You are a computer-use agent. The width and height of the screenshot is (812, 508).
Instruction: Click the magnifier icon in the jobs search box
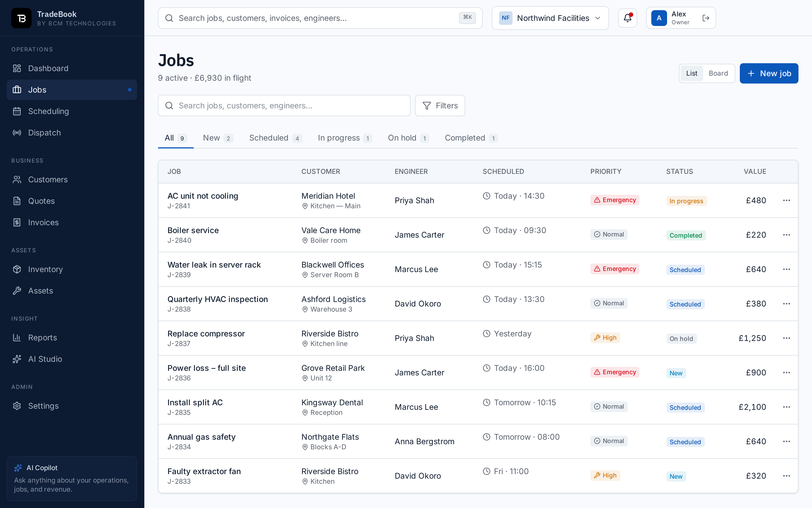tap(169, 106)
